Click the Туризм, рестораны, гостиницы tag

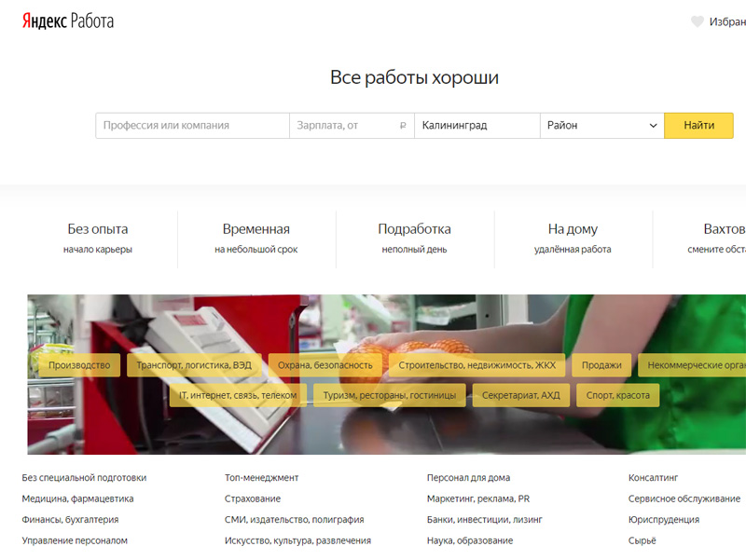click(390, 396)
